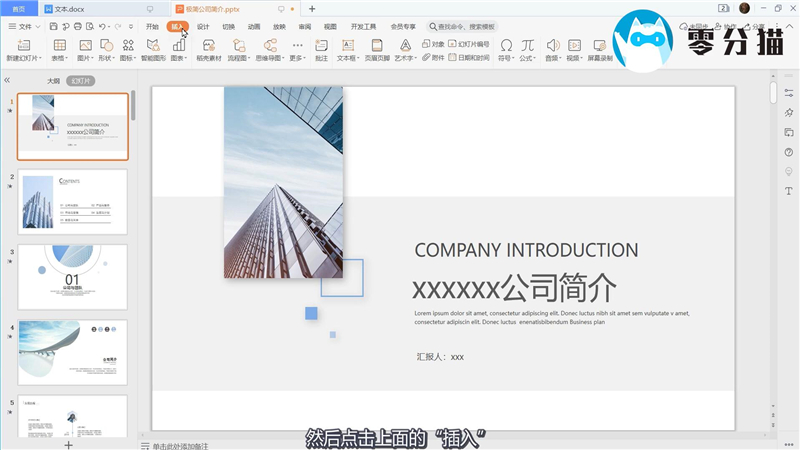800x450 pixels.
Task: Insert a 流程图 (Flowchart)
Action: pyautogui.click(x=237, y=46)
